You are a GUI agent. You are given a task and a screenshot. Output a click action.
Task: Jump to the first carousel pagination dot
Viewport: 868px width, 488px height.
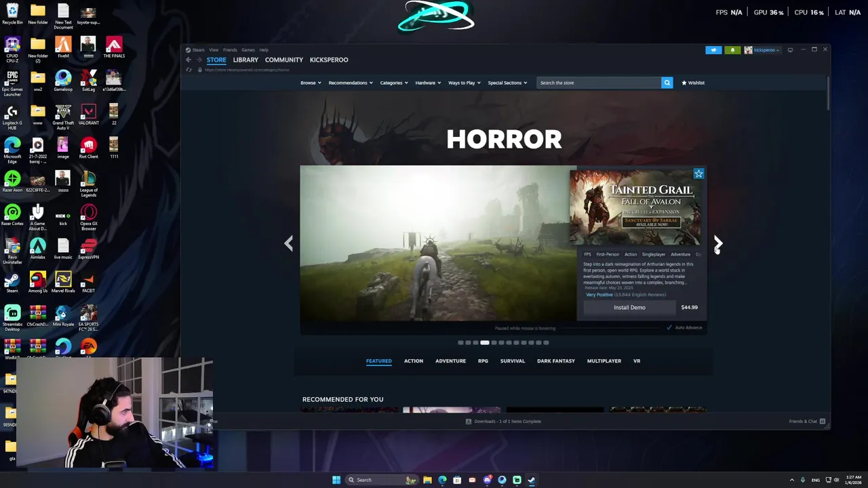coord(460,343)
